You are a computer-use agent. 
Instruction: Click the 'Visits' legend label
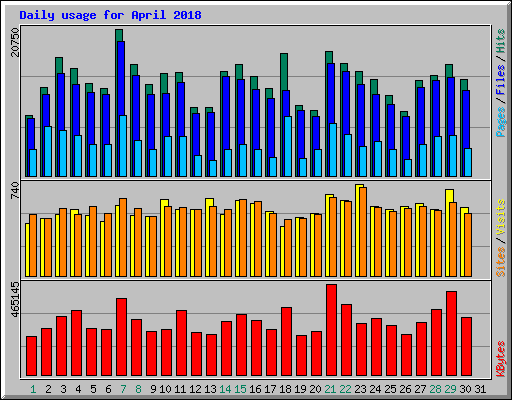[501, 218]
